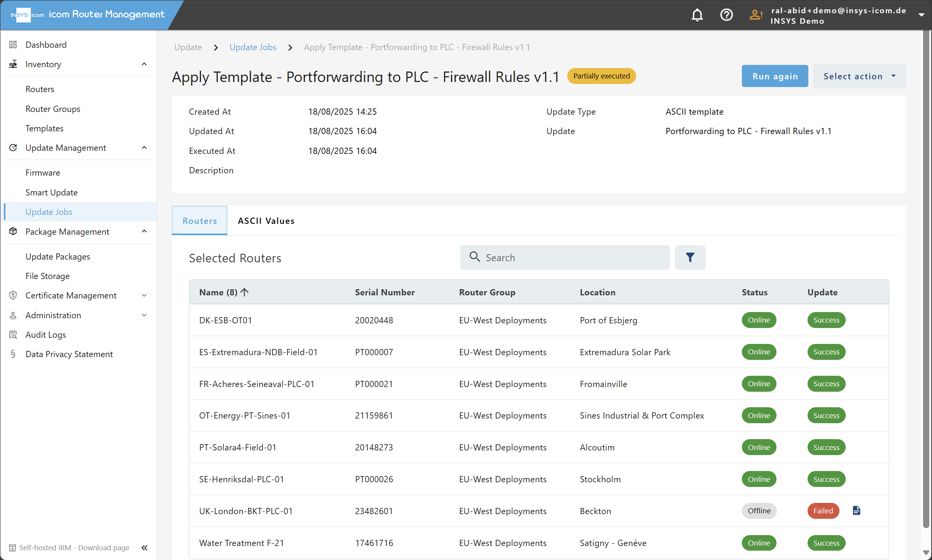Click the Package Management box icon
932x560 pixels.
click(x=13, y=231)
